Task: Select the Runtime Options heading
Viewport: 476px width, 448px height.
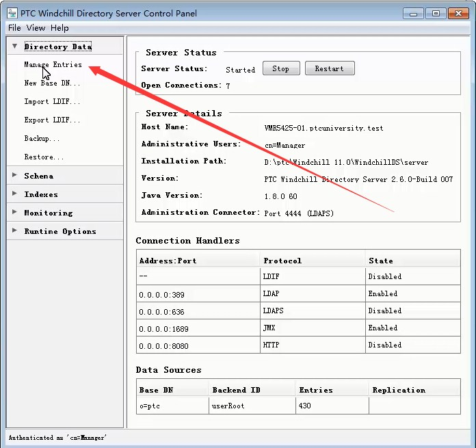Action: 60,231
